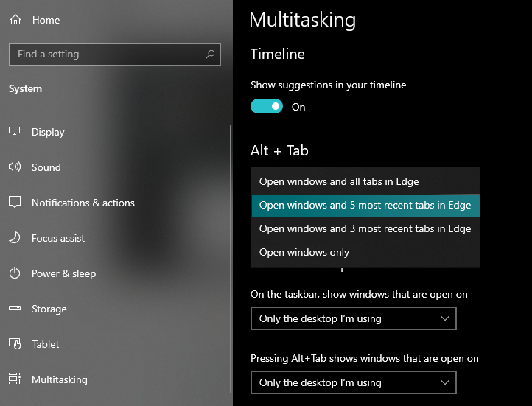Click the Notifications & actions icon
The height and width of the screenshot is (406, 532).
point(15,202)
